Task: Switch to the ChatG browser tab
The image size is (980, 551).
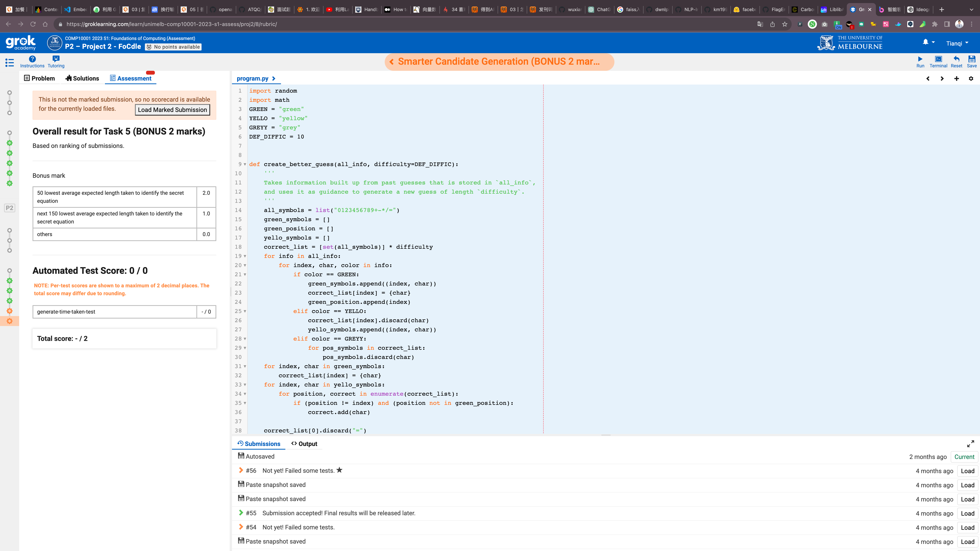Action: pos(600,10)
